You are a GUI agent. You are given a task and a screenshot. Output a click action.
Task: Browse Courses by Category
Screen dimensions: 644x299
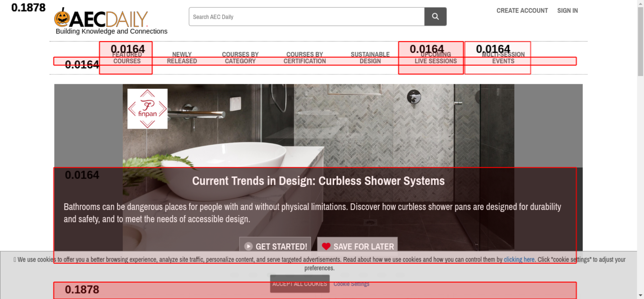tap(240, 58)
